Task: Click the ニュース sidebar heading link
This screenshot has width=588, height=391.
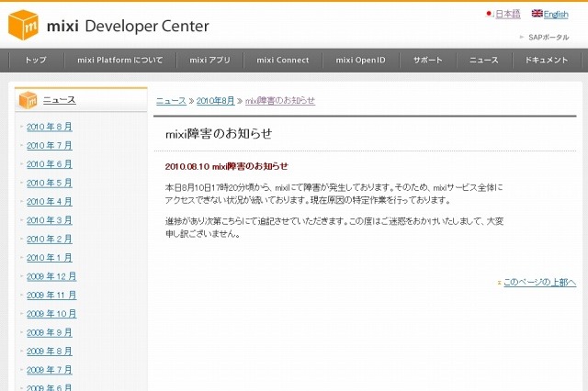Action: pos(59,100)
